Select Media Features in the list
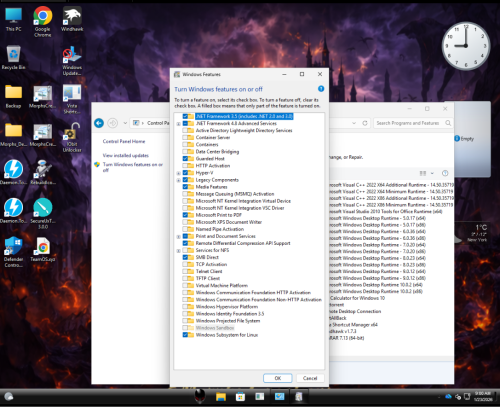 point(211,187)
